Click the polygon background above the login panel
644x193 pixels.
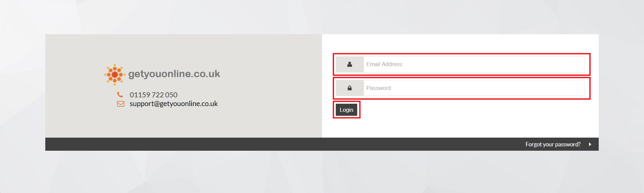tap(322, 17)
